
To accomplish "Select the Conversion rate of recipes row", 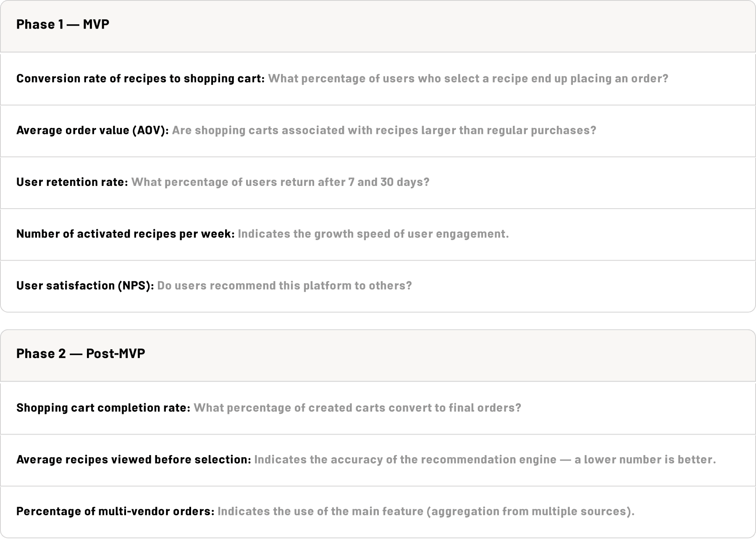I will (x=378, y=78).
